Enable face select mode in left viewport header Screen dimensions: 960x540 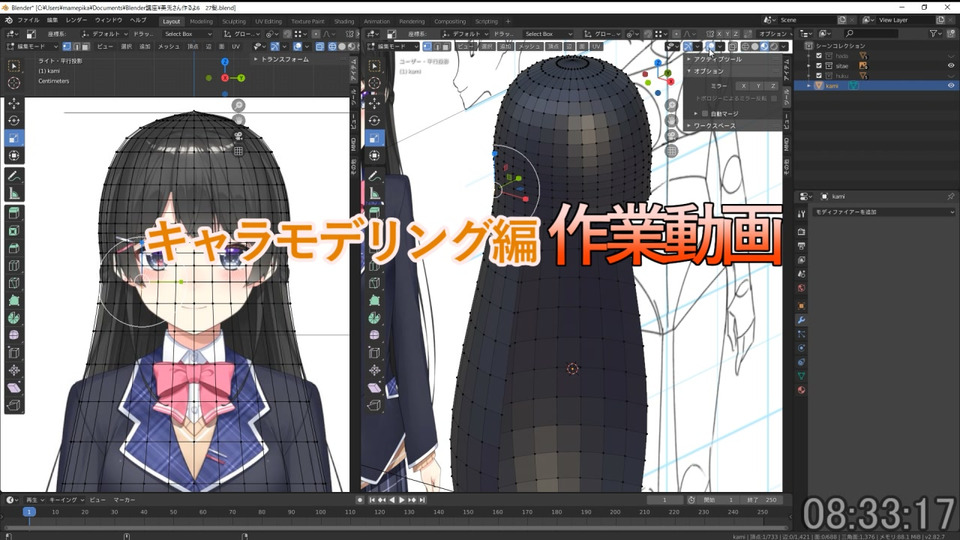pos(85,47)
